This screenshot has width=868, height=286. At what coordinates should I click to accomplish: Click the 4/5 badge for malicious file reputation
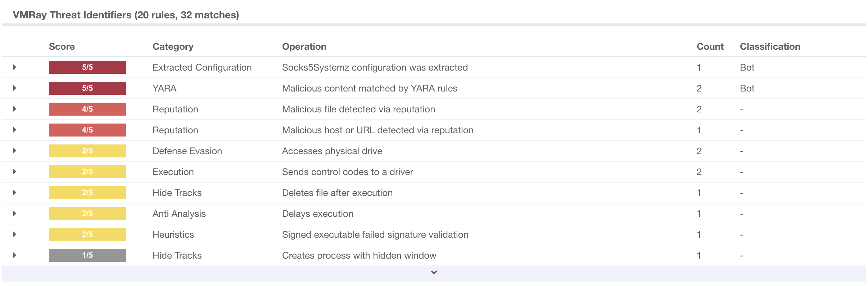point(87,109)
